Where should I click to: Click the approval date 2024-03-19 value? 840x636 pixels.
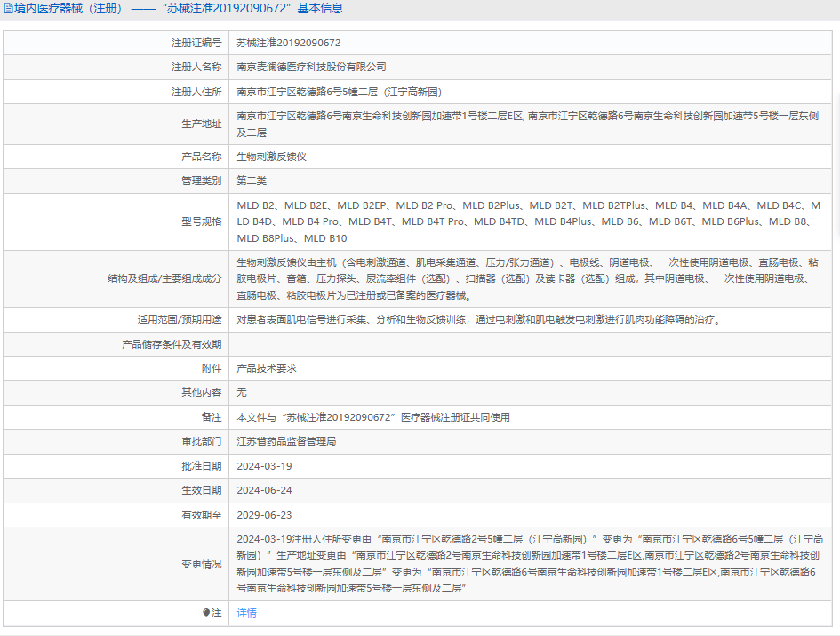pyautogui.click(x=264, y=466)
